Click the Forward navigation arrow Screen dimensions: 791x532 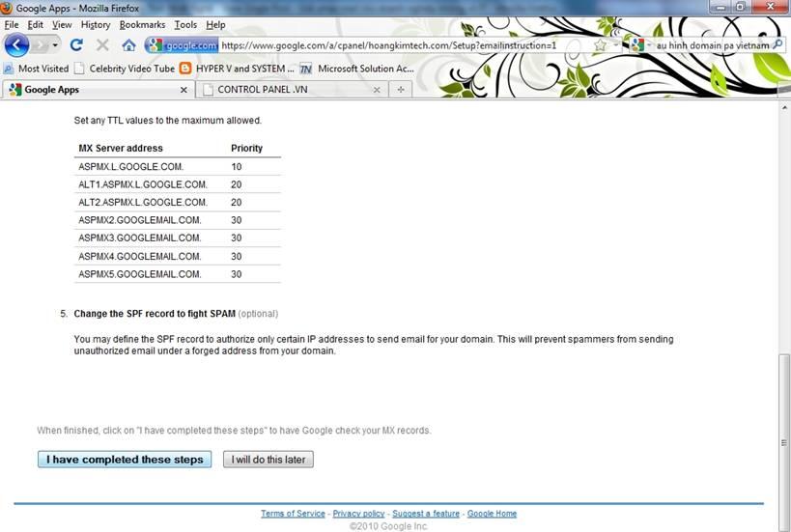point(40,45)
